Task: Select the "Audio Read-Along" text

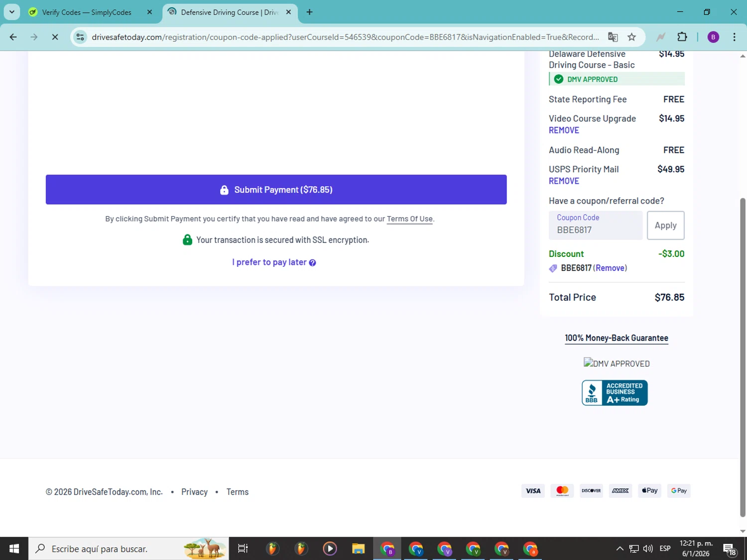Action: tap(584, 150)
